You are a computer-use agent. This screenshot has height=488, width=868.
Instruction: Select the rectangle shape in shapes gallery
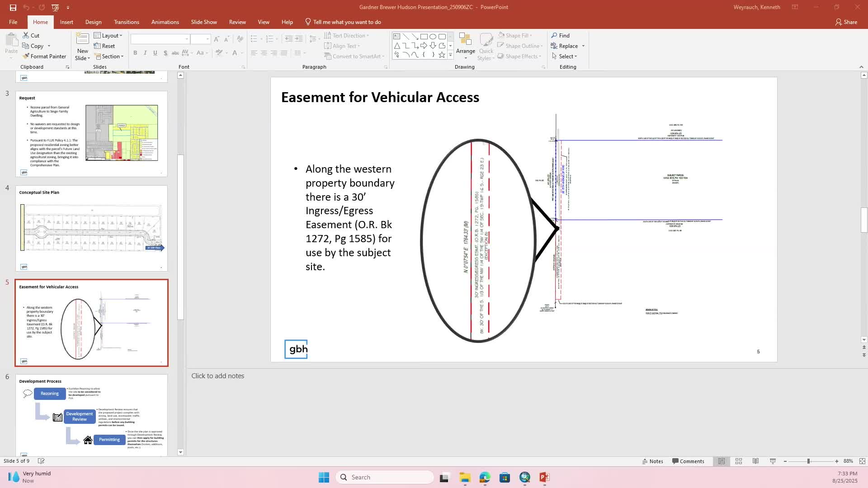coord(424,37)
